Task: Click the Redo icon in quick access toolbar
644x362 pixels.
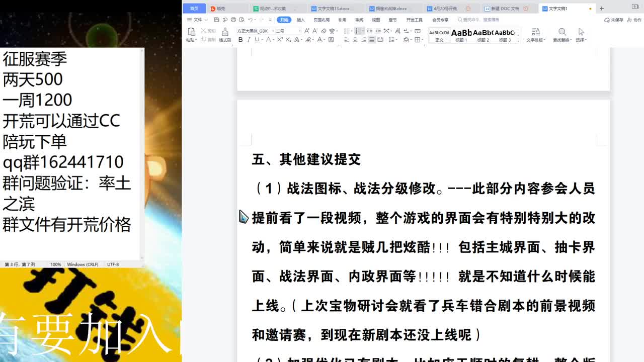Action: pyautogui.click(x=262, y=20)
